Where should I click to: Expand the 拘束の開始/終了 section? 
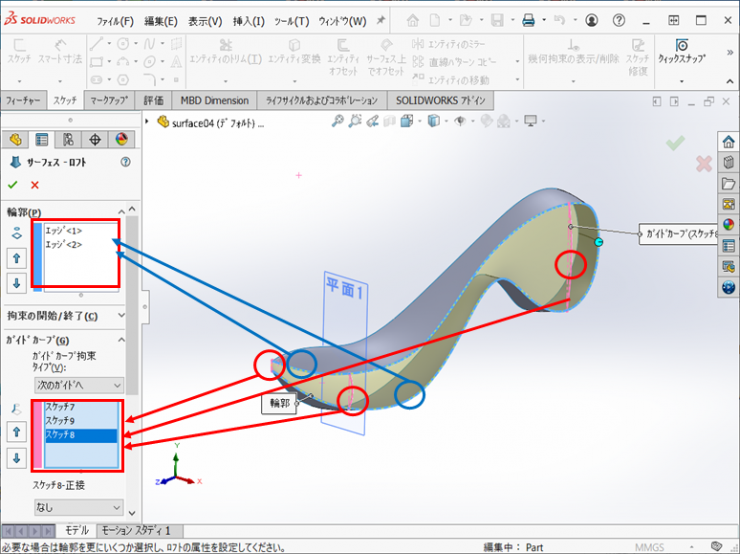pos(122,316)
